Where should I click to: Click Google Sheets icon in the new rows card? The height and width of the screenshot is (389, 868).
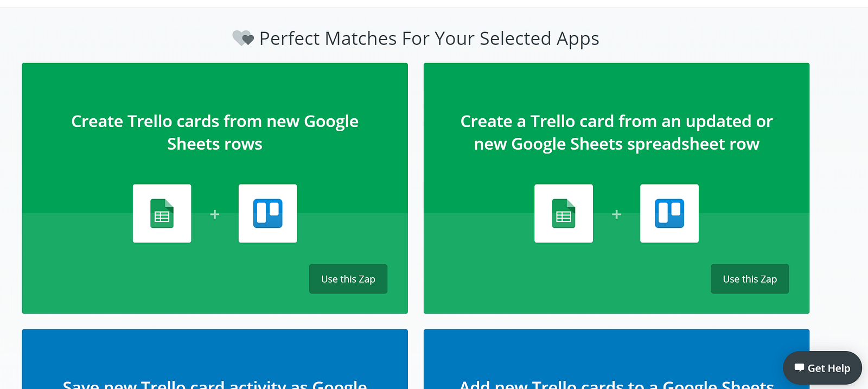click(162, 214)
